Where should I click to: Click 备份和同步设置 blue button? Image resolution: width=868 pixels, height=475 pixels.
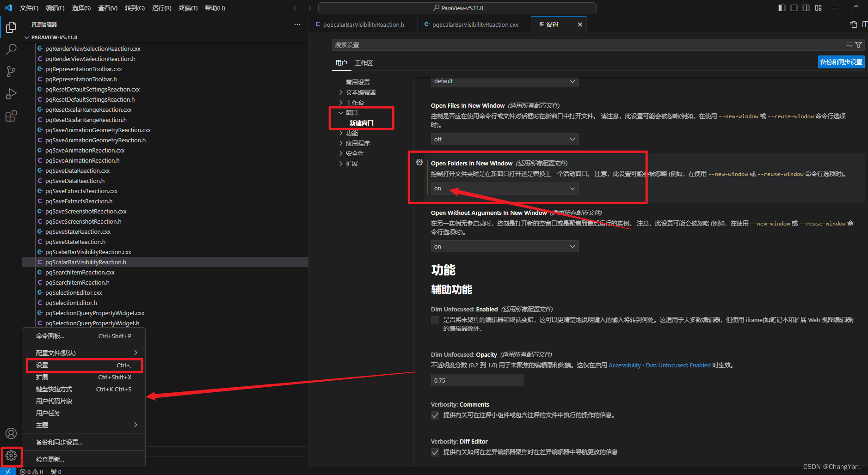tap(841, 62)
